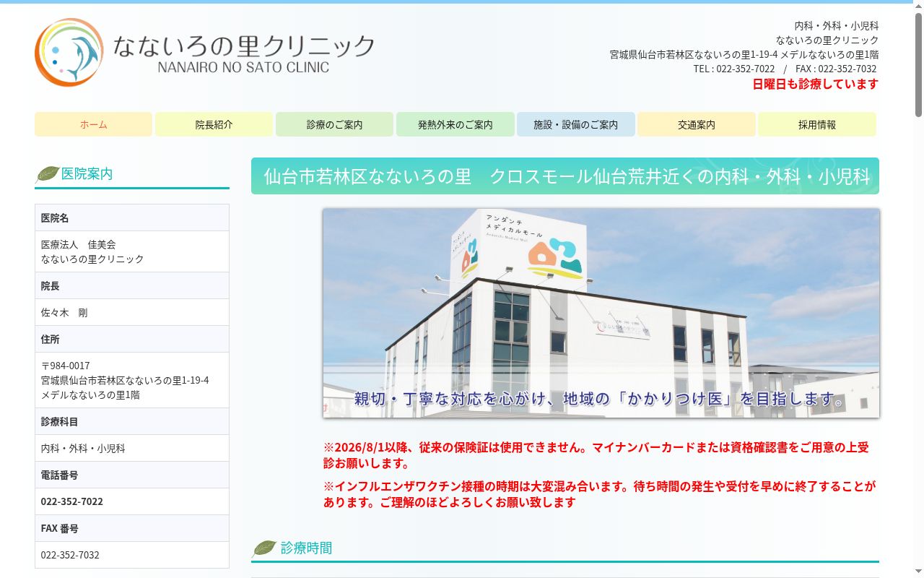Viewport: 924px width, 578px height.
Task: Click sidebar 内科・外科・小児科 cell
Action: click(132, 448)
